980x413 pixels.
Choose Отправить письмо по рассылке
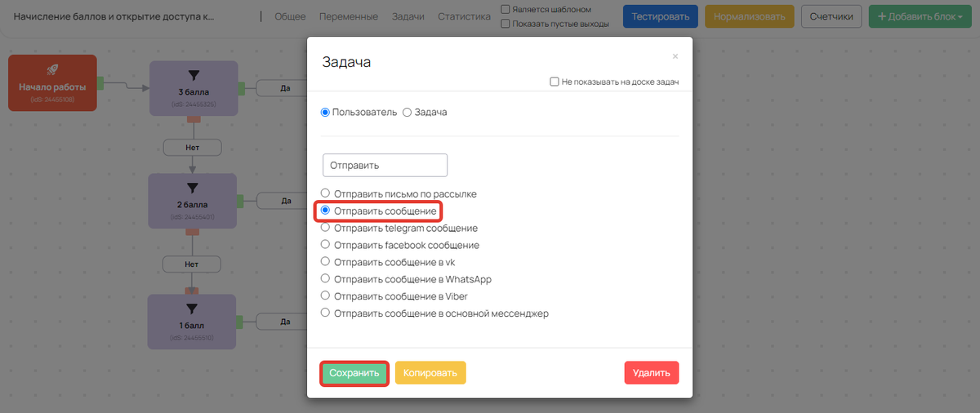click(x=326, y=194)
